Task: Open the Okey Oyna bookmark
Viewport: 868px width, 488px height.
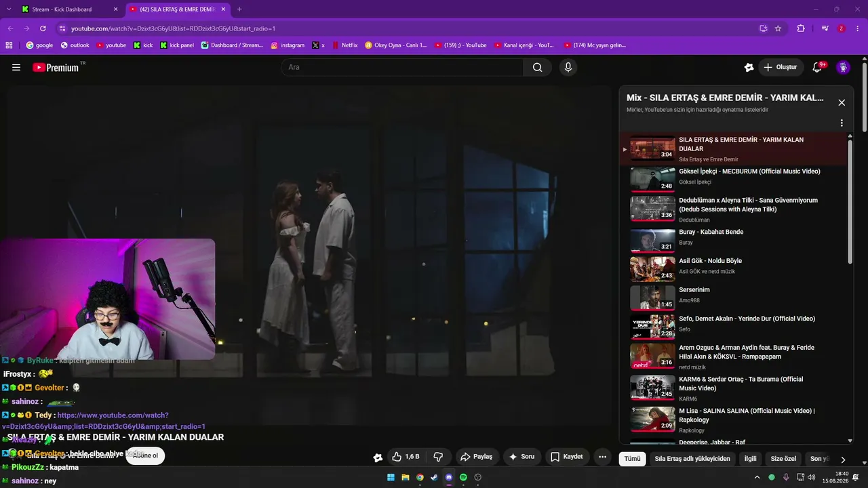Action: pos(396,45)
